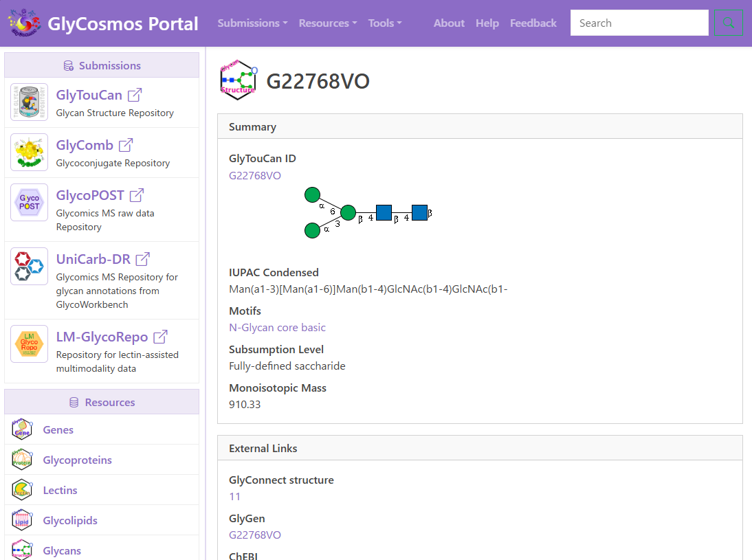The height and width of the screenshot is (560, 752).
Task: Click the LM-GlycoRepo logo icon
Action: 29,344
